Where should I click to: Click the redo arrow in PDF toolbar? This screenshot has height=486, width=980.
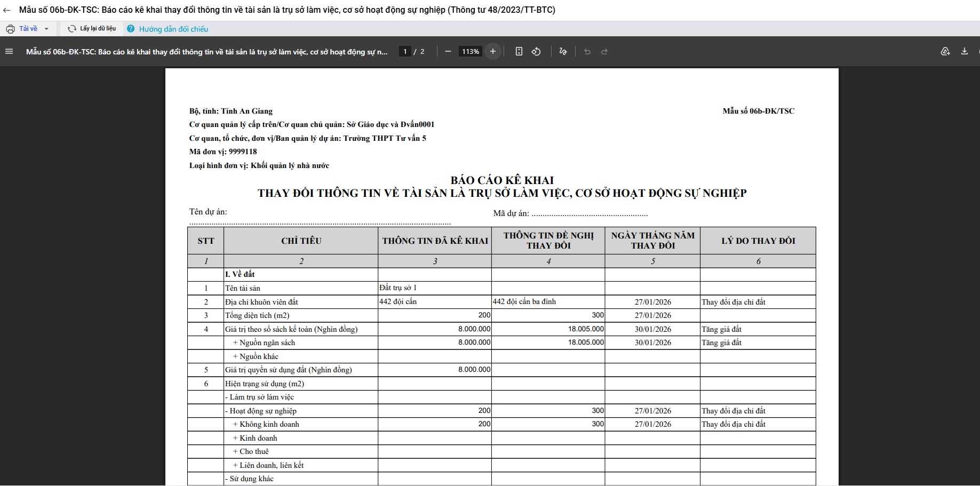tap(604, 52)
